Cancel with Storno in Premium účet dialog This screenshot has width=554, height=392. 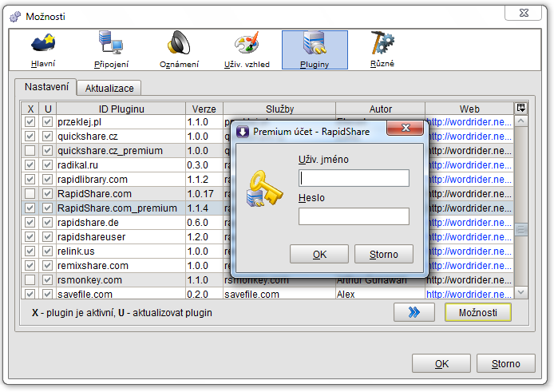coord(384,254)
